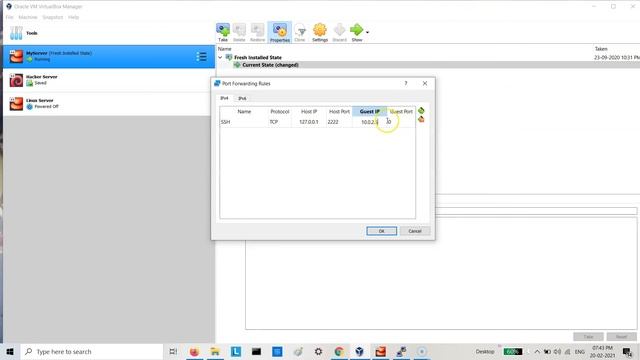Viewport: 640px width, 360px height.
Task: Click the Clone toolbar icon
Action: (300, 32)
